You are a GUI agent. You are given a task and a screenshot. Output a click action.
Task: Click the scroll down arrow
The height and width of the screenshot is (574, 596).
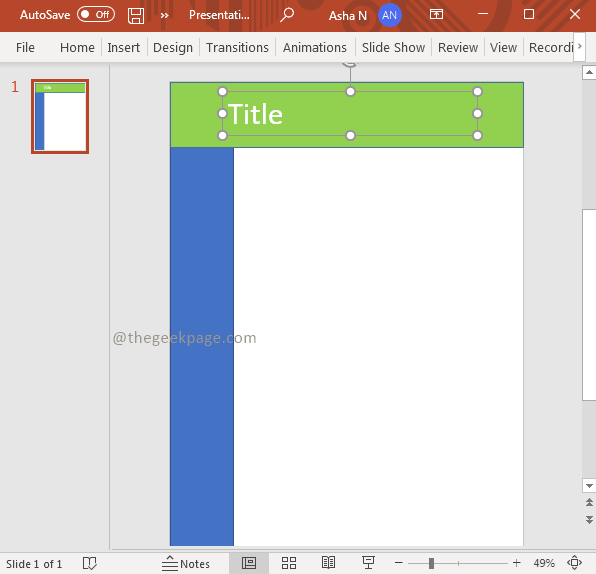[x=589, y=485]
